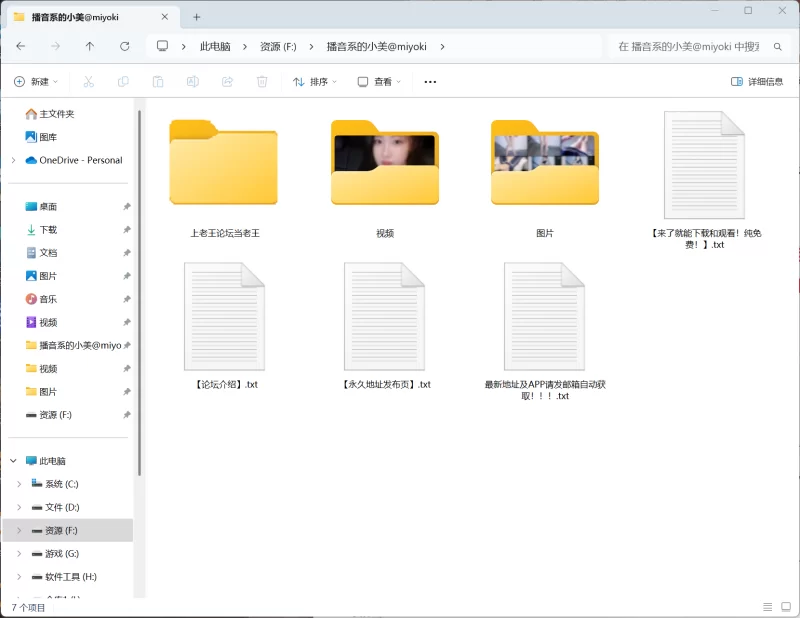This screenshot has width=800, height=618.
Task: Click the Copy icon in toolbar
Action: (x=123, y=82)
